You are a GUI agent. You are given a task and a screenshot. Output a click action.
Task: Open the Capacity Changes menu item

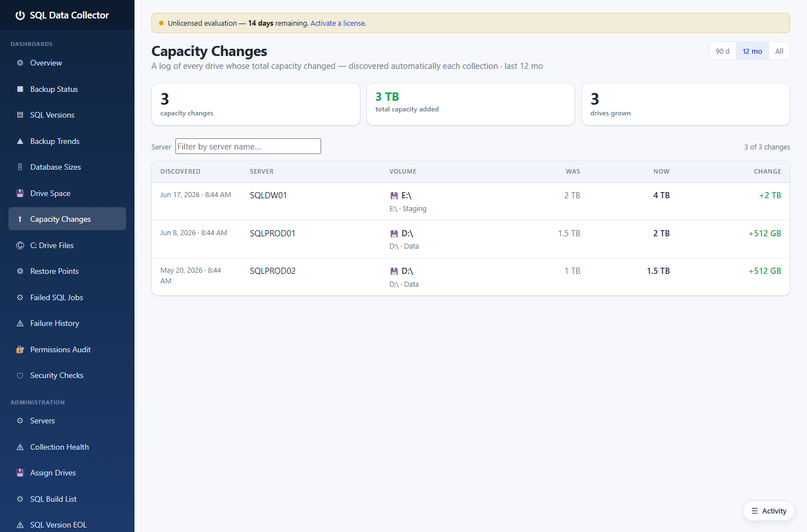pyautogui.click(x=67, y=219)
